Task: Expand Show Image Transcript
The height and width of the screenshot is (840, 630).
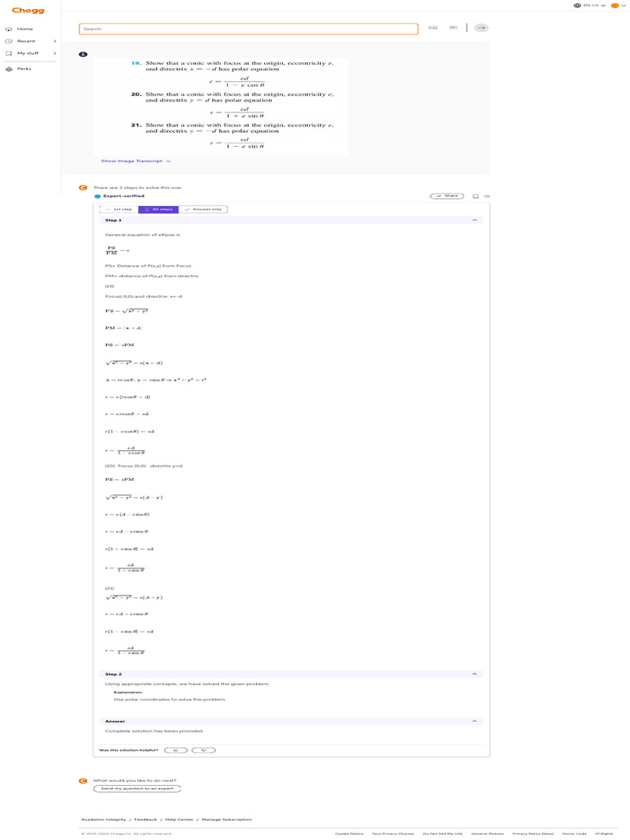Action: click(135, 161)
